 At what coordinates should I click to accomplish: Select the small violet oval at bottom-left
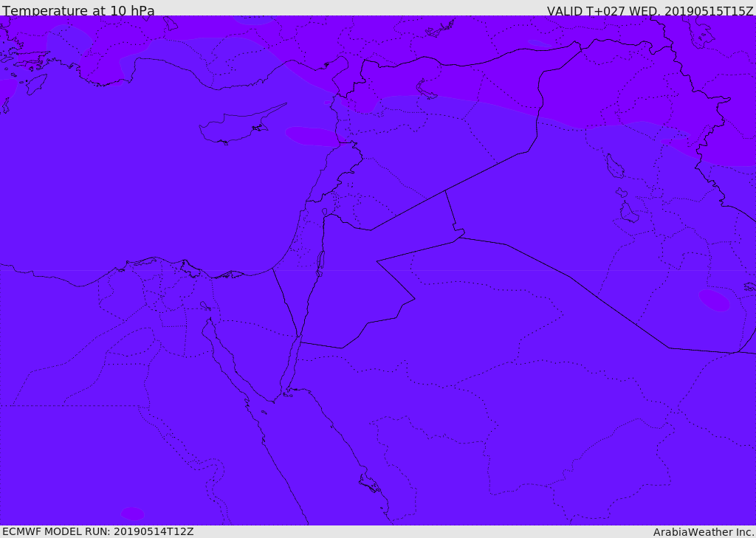132,514
